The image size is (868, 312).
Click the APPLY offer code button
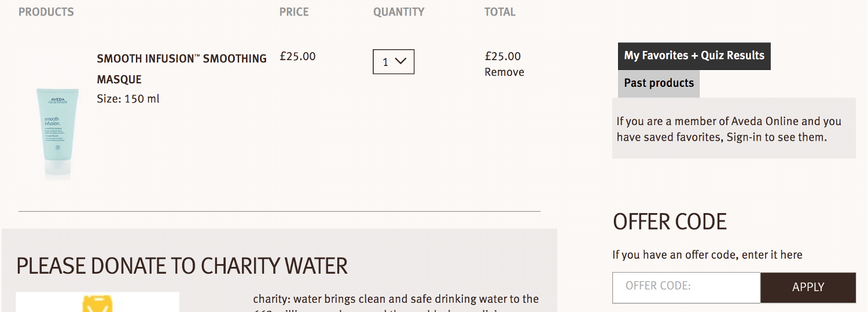point(808,287)
